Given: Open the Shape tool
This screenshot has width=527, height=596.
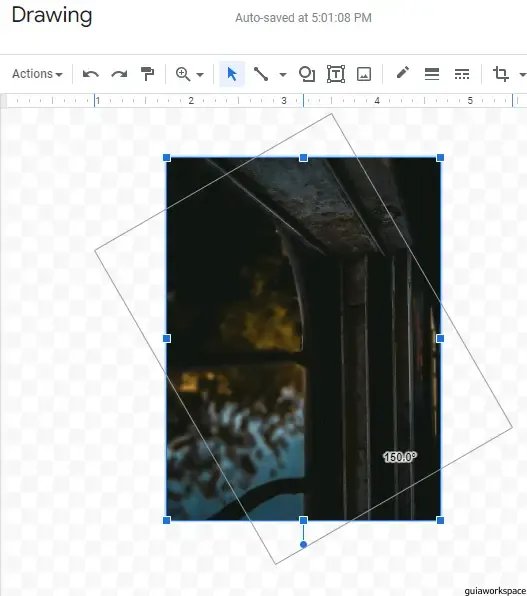Looking at the screenshot, I should tap(307, 74).
